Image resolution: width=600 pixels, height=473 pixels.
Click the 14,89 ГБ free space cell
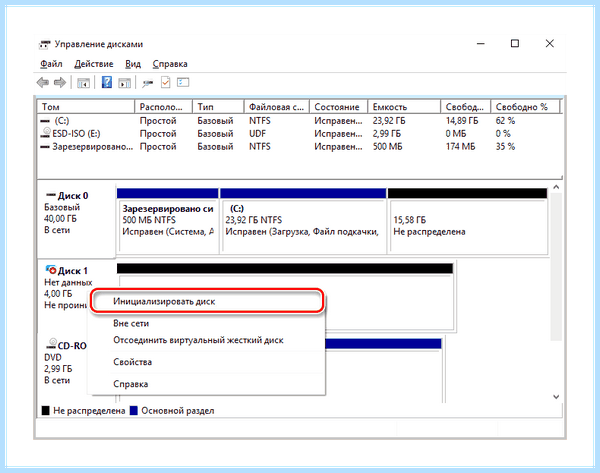click(x=462, y=121)
